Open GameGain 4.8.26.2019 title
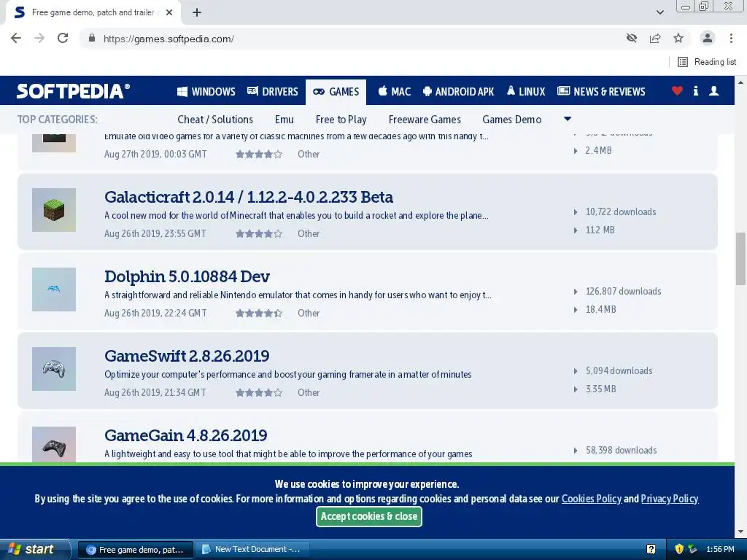This screenshot has width=747, height=560. pyautogui.click(x=186, y=435)
